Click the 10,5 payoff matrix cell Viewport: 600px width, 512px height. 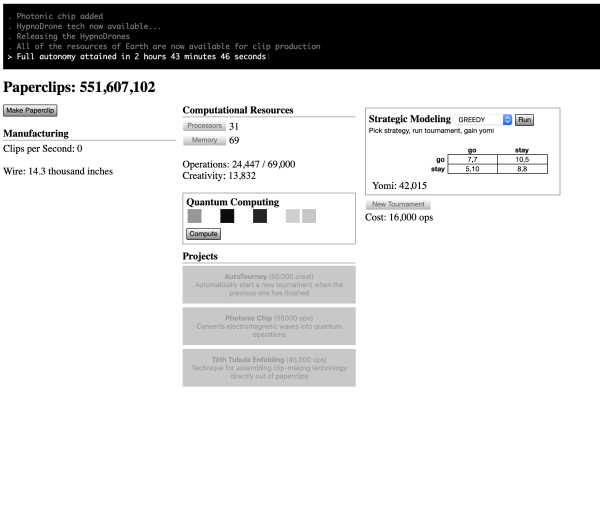click(521, 159)
